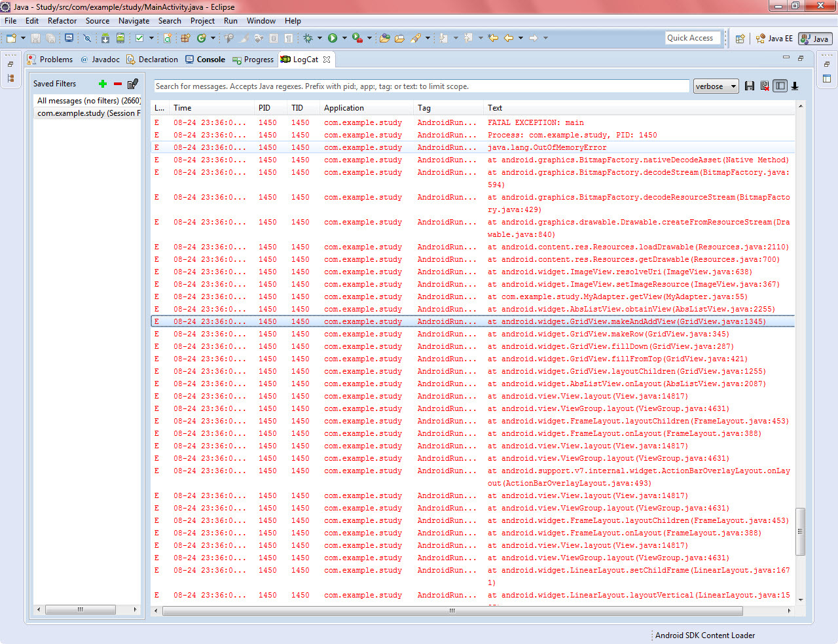Click the Open Perspective icon
This screenshot has height=644, width=838.
tap(740, 39)
